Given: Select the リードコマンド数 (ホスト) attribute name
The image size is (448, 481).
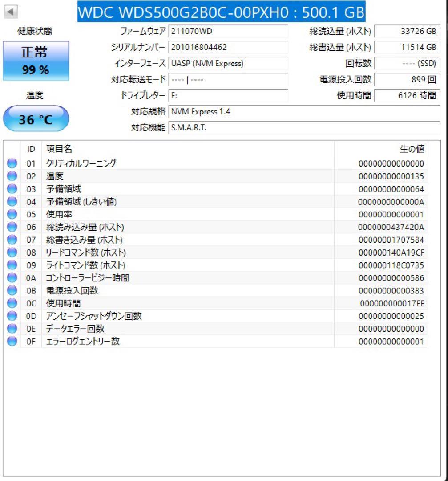Looking at the screenshot, I should tap(86, 253).
